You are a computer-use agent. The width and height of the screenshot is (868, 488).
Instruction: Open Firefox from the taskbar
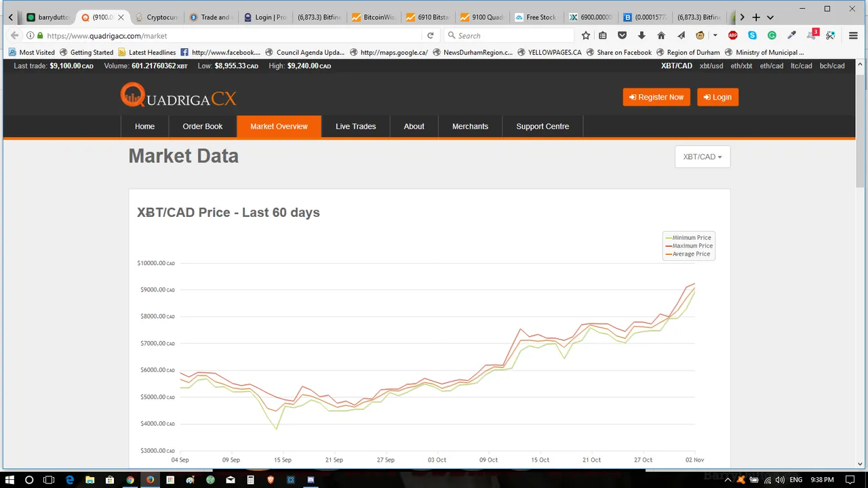(x=150, y=480)
